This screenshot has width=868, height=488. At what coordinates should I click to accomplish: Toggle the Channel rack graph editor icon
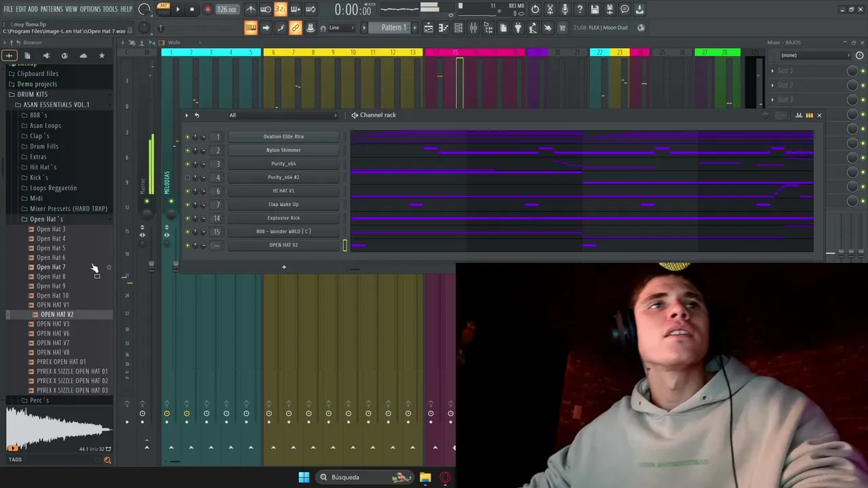pyautogui.click(x=799, y=115)
